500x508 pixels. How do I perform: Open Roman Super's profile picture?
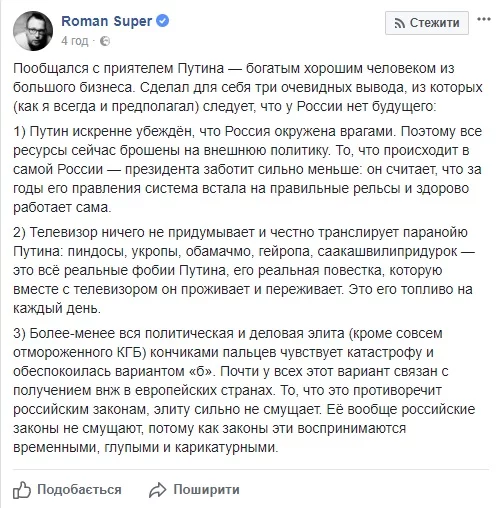click(33, 31)
